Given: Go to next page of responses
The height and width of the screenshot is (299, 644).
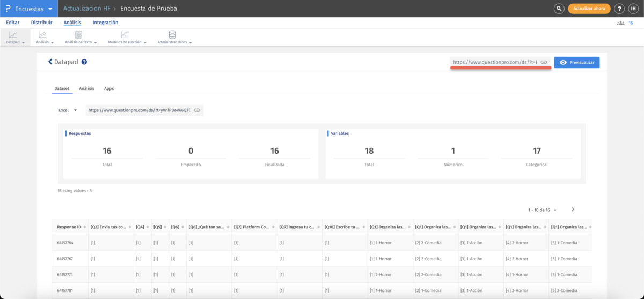Looking at the screenshot, I should click(573, 210).
